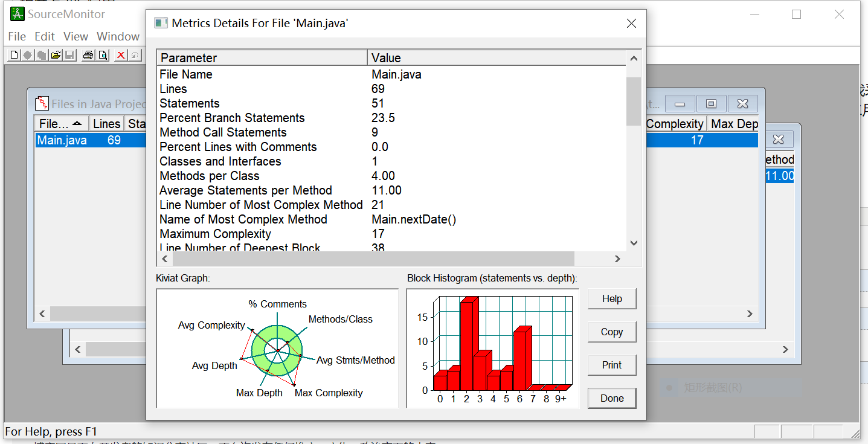This screenshot has width=868, height=444.
Task: Click the value '23.5'
Action: point(383,118)
